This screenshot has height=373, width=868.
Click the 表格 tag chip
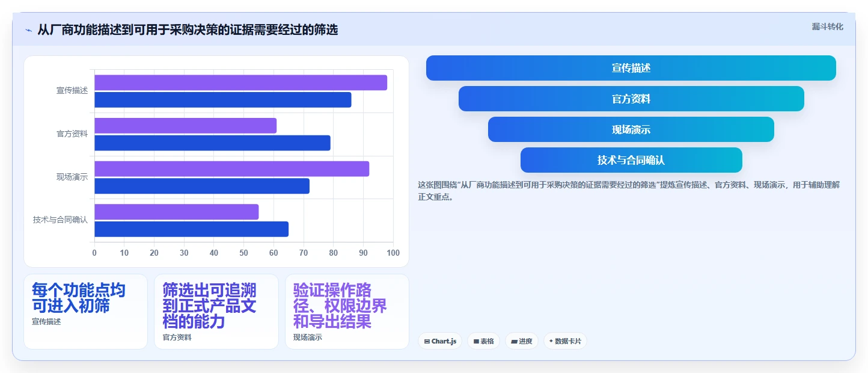pos(483,341)
